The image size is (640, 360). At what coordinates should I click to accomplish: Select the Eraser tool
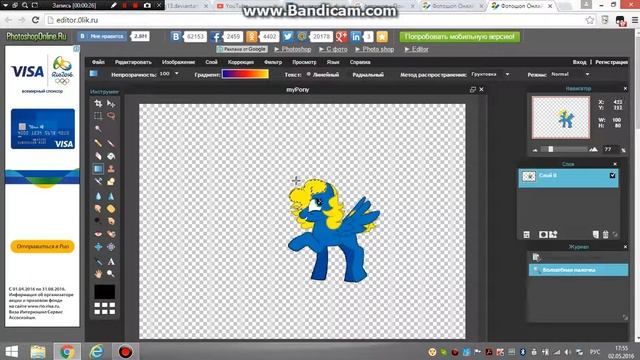click(x=98, y=156)
